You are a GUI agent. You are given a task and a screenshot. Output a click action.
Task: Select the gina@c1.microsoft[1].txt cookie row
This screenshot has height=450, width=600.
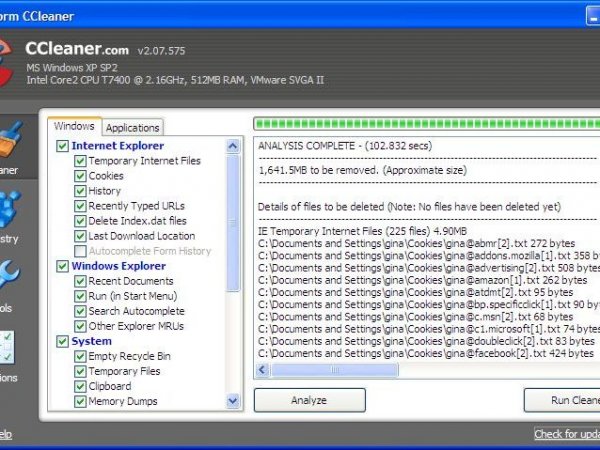click(429, 329)
